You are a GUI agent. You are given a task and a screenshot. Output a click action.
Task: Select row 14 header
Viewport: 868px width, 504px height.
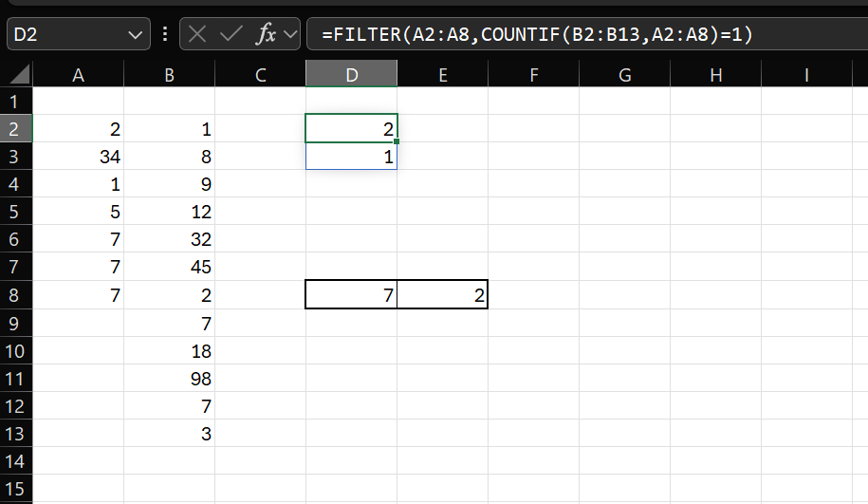[x=16, y=461]
